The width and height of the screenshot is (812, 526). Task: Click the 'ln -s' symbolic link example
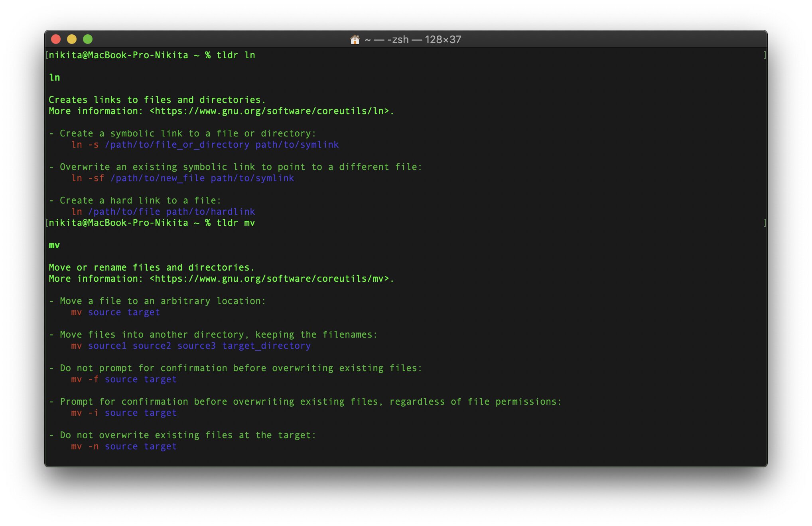(x=205, y=144)
